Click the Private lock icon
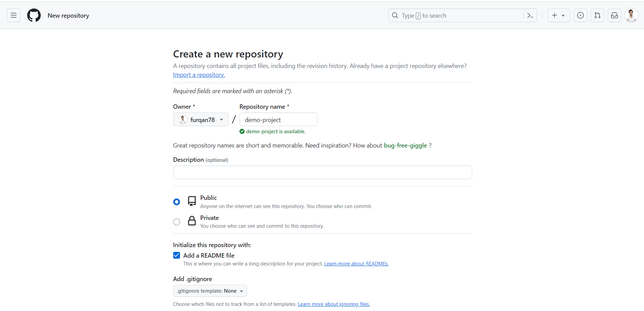 tap(192, 221)
